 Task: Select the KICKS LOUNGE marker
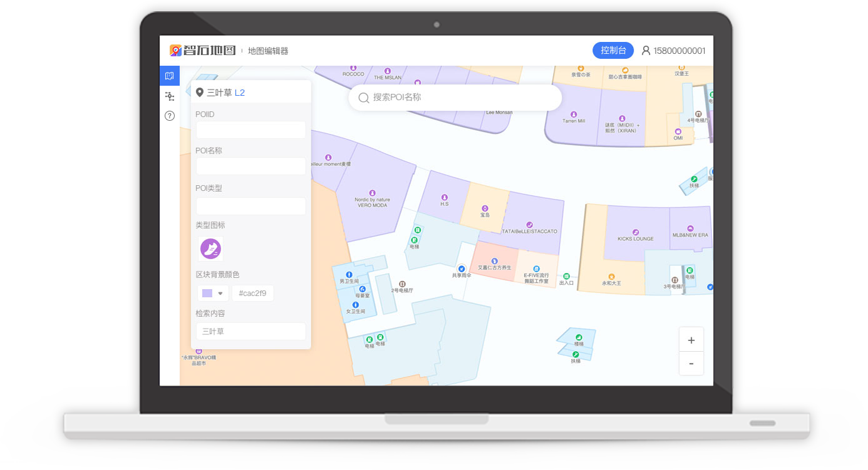tap(636, 232)
